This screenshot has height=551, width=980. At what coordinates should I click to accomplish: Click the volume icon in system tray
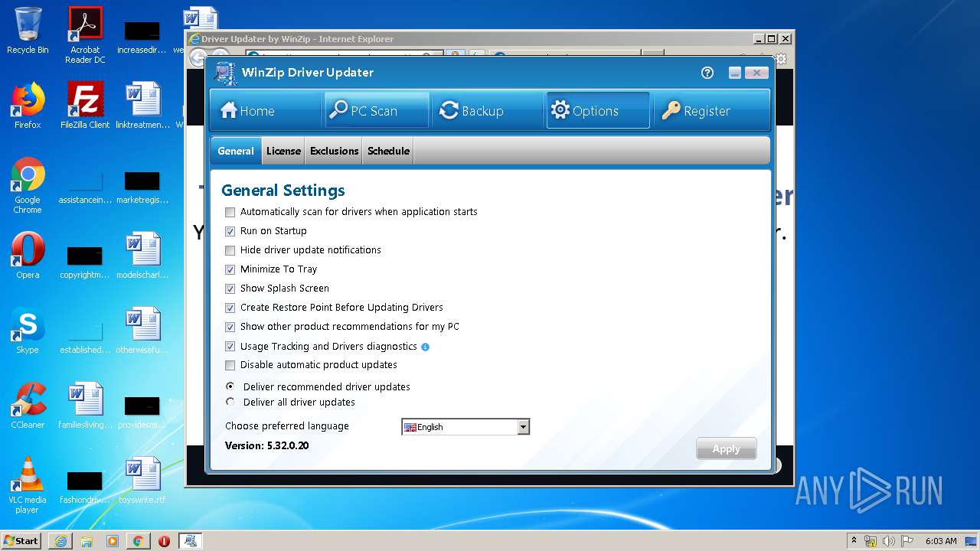click(889, 541)
